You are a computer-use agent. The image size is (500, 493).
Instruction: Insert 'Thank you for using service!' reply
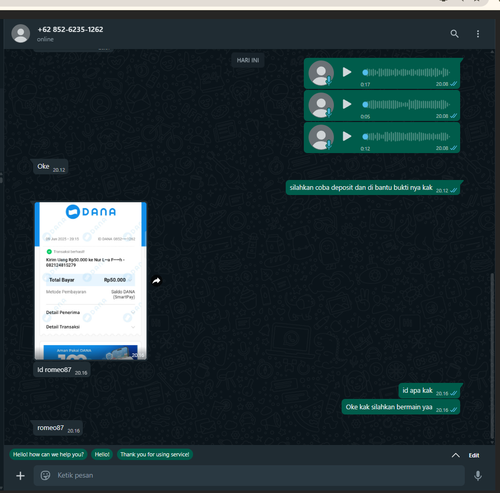155,454
